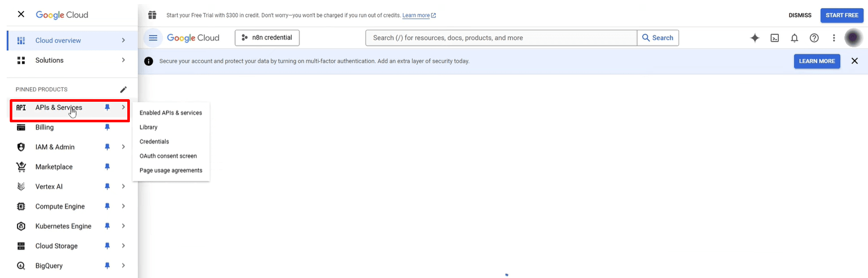This screenshot has width=868, height=278.
Task: Open Gemini AI assistant sparkle icon
Action: 755,38
